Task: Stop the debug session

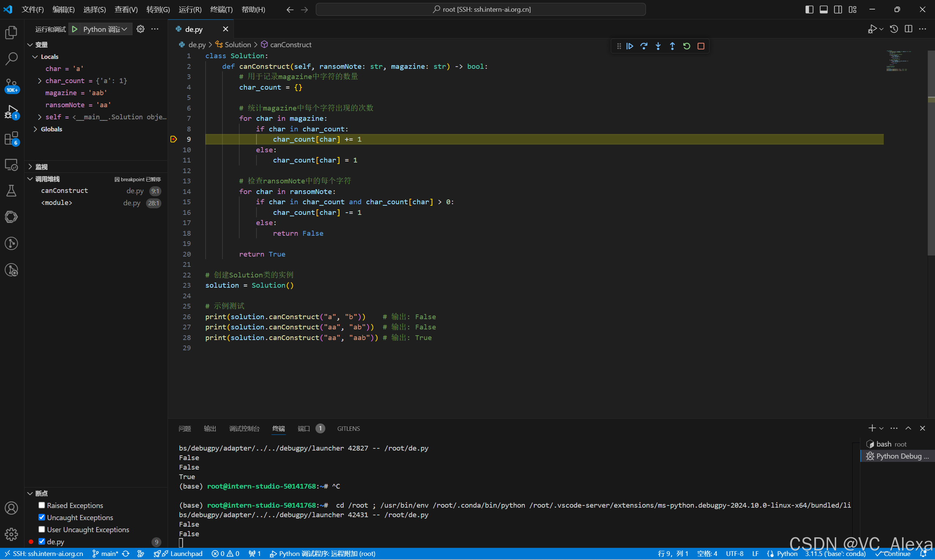Action: coord(701,46)
